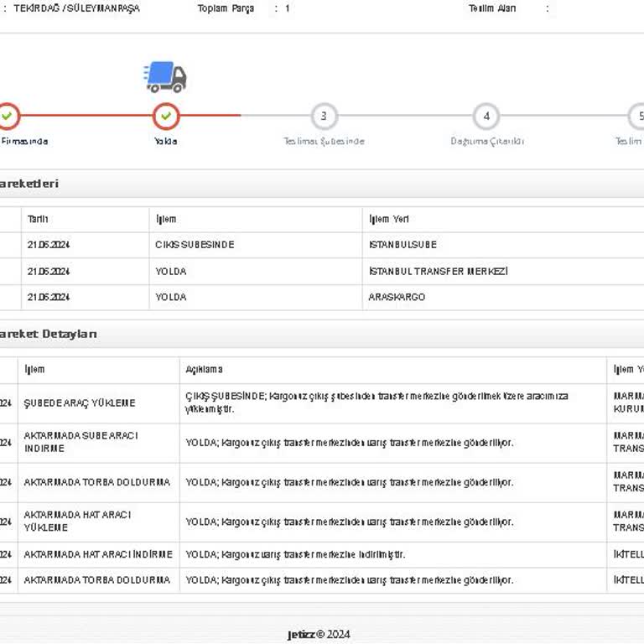Click the Tarih column header
Image resolution: width=644 pixels, height=644 pixels.
38,220
